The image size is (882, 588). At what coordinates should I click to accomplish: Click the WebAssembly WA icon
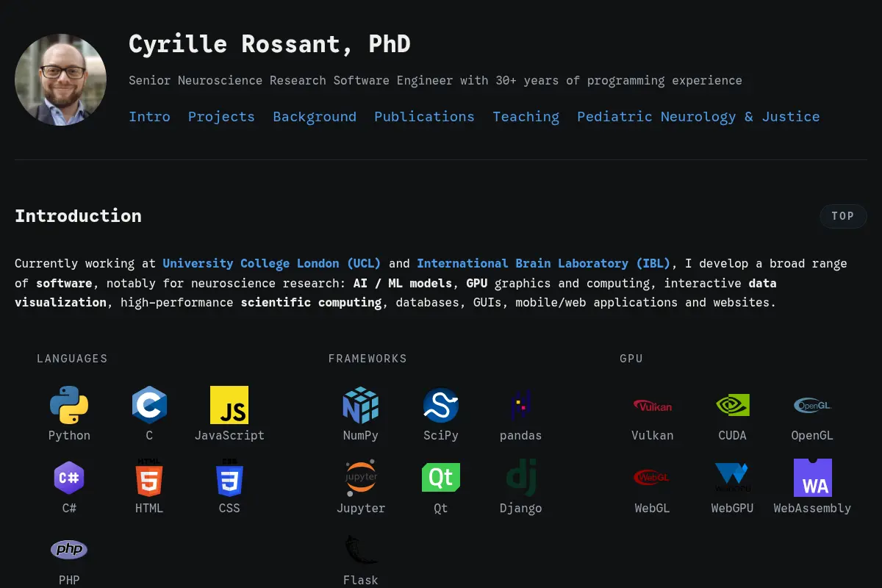click(813, 478)
